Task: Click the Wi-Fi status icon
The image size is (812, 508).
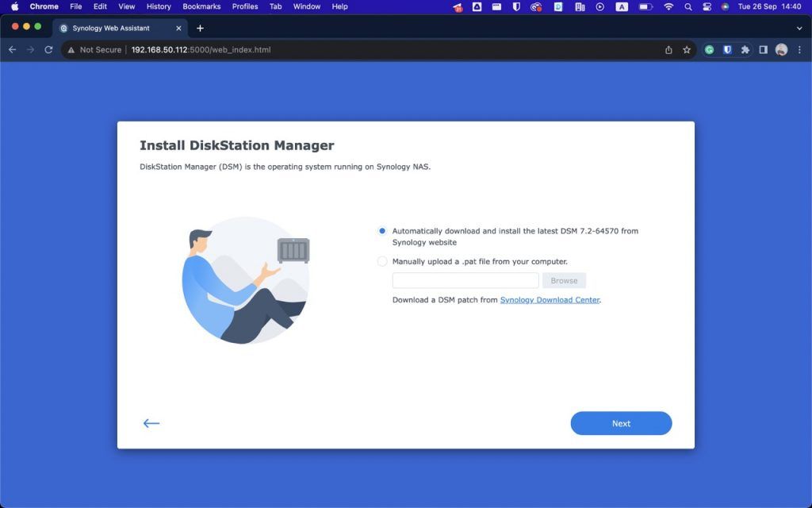Action: tap(668, 6)
